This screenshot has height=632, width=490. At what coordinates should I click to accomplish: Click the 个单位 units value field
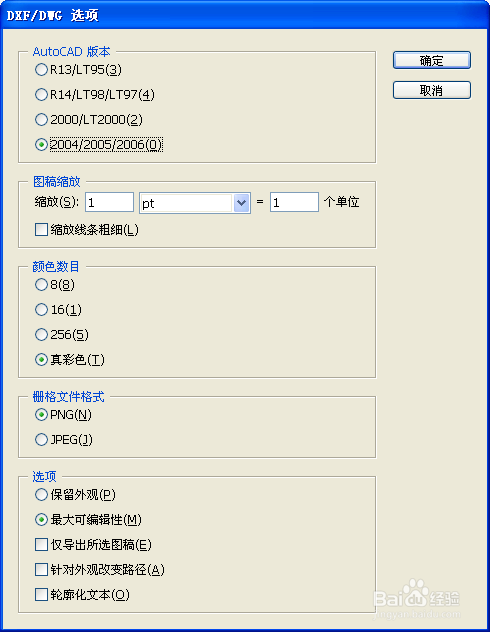[x=295, y=202]
